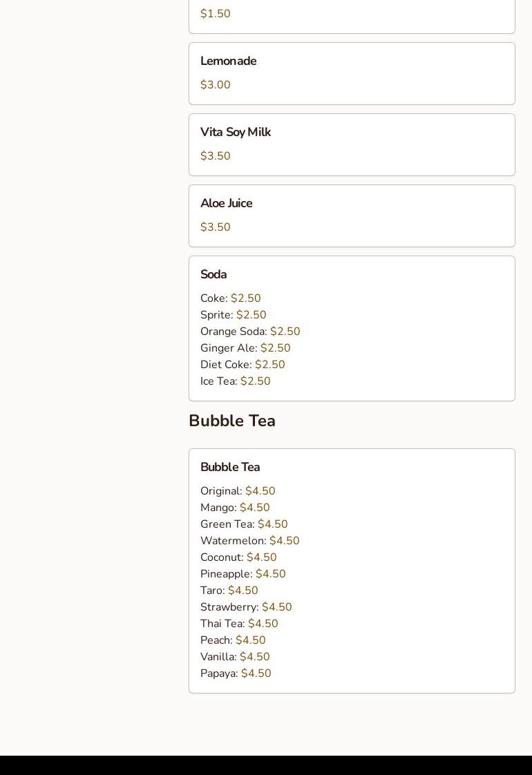Choose the Aloe Juice item card
This screenshot has width=532, height=775.
pyautogui.click(x=352, y=216)
